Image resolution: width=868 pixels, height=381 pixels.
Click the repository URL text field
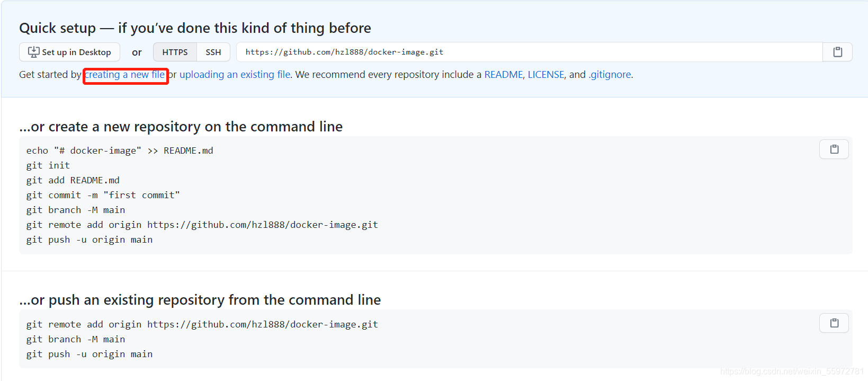click(x=529, y=52)
